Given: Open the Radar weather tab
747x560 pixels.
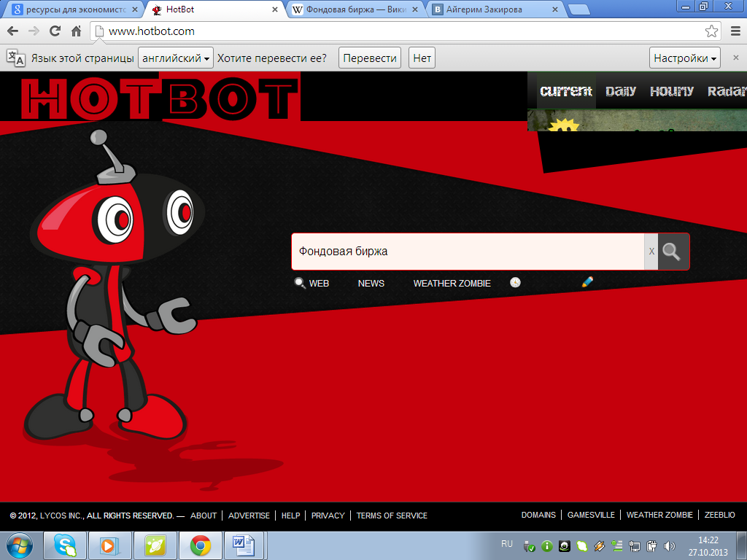Looking at the screenshot, I should pos(727,91).
